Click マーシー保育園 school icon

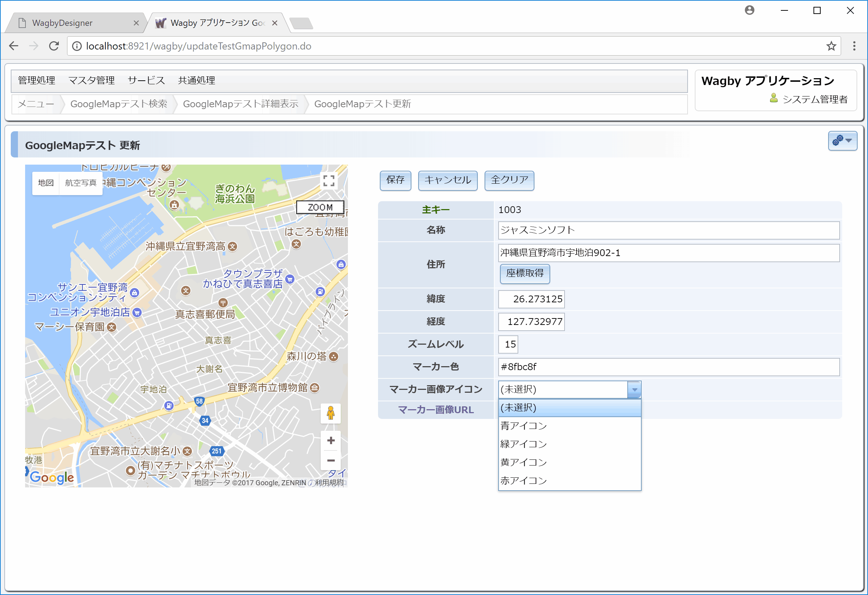pos(111,327)
